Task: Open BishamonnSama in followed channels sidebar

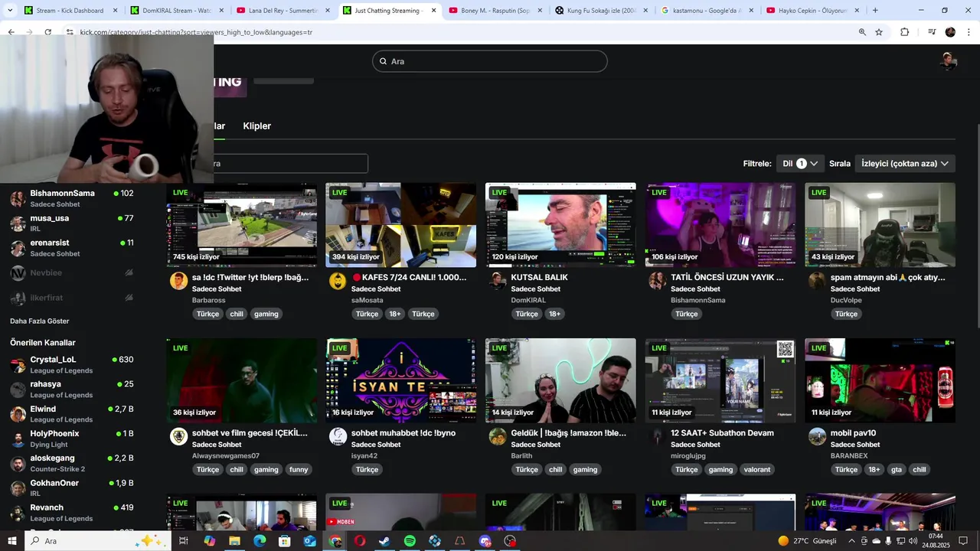Action: point(73,198)
